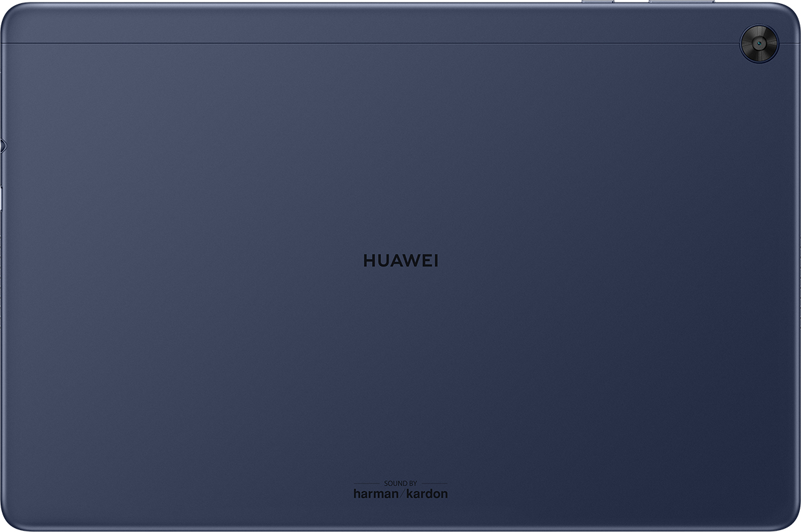The image size is (801, 532).
Task: Click the horizontal line right of 'SOUND BY'
Action: click(x=434, y=483)
